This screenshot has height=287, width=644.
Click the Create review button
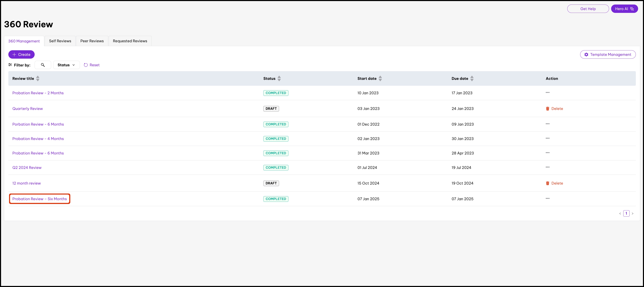(x=21, y=54)
